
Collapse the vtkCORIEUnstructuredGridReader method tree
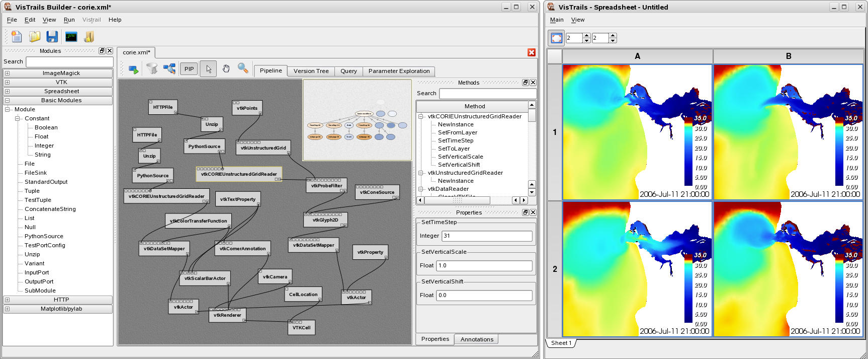(421, 117)
